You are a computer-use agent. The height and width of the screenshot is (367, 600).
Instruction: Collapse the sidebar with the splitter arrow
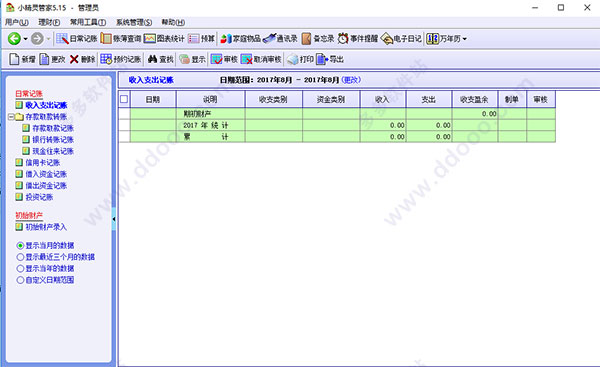pyautogui.click(x=114, y=219)
